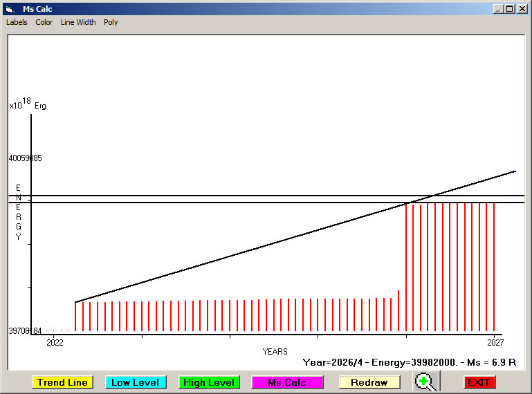
Task: Maximize the Ms Calc window
Action: tap(510, 9)
